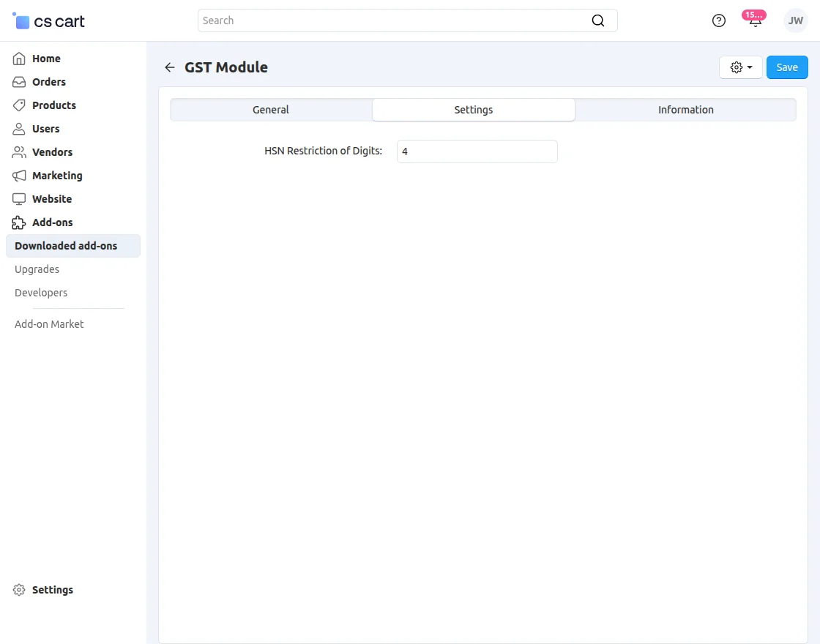
Task: Save the GST Module settings
Action: [787, 67]
